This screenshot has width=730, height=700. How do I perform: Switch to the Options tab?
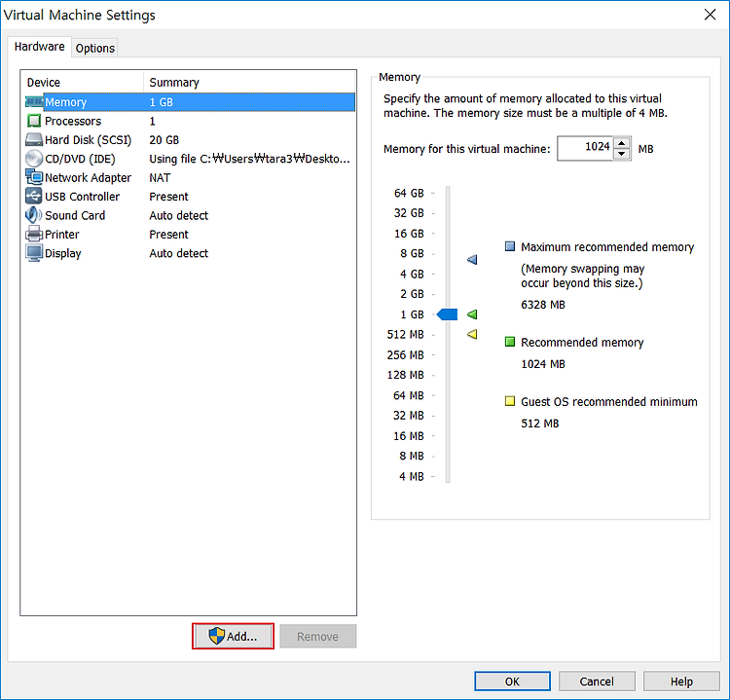click(x=95, y=48)
